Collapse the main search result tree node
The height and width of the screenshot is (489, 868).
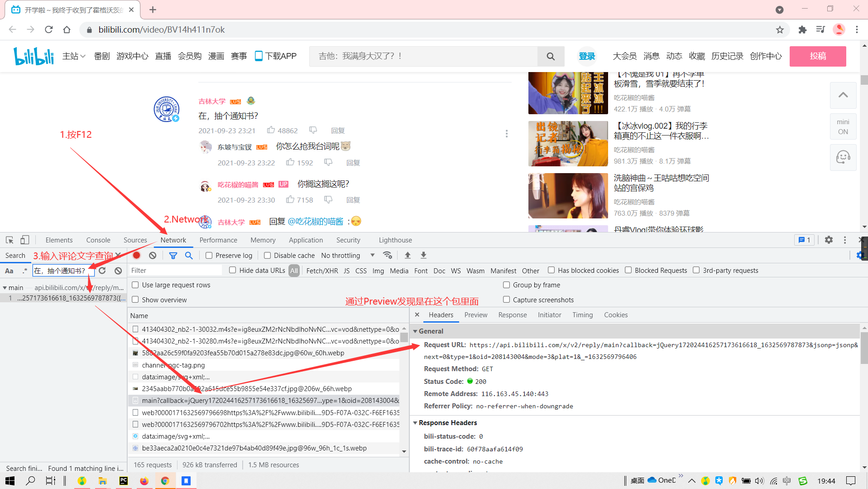(5, 288)
